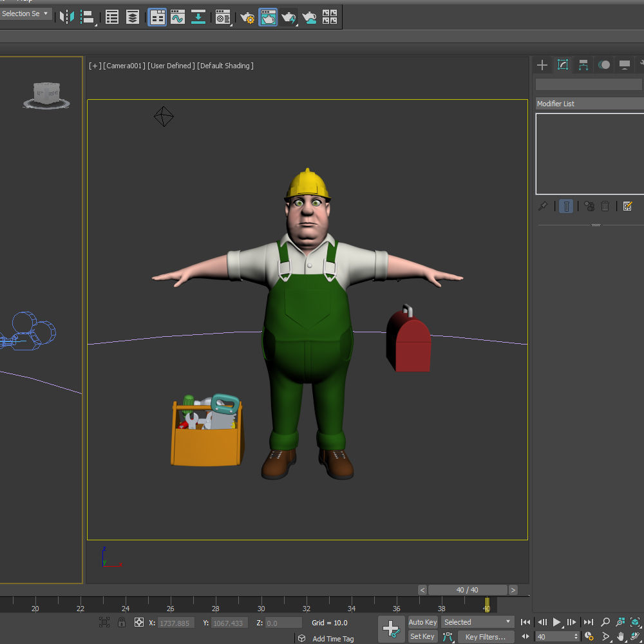Go to the end frame
Screen dimensions: 644x644
click(588, 622)
